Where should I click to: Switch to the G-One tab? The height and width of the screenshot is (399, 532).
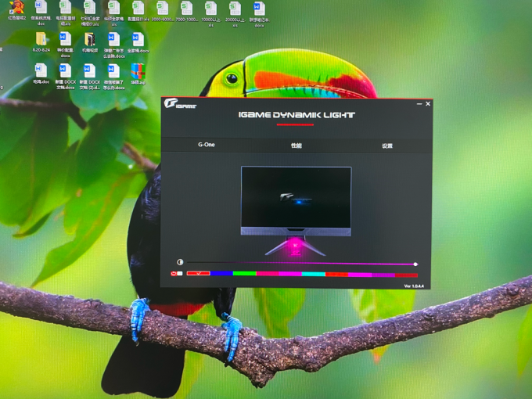207,145
